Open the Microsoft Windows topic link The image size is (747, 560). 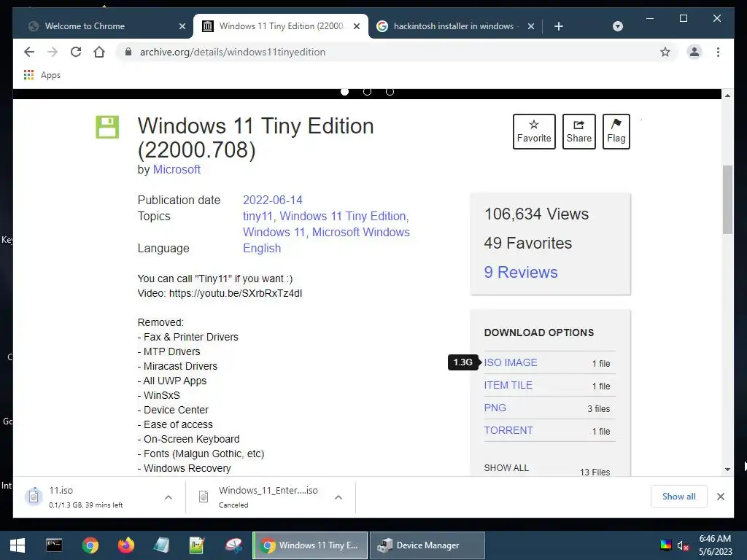coord(360,233)
